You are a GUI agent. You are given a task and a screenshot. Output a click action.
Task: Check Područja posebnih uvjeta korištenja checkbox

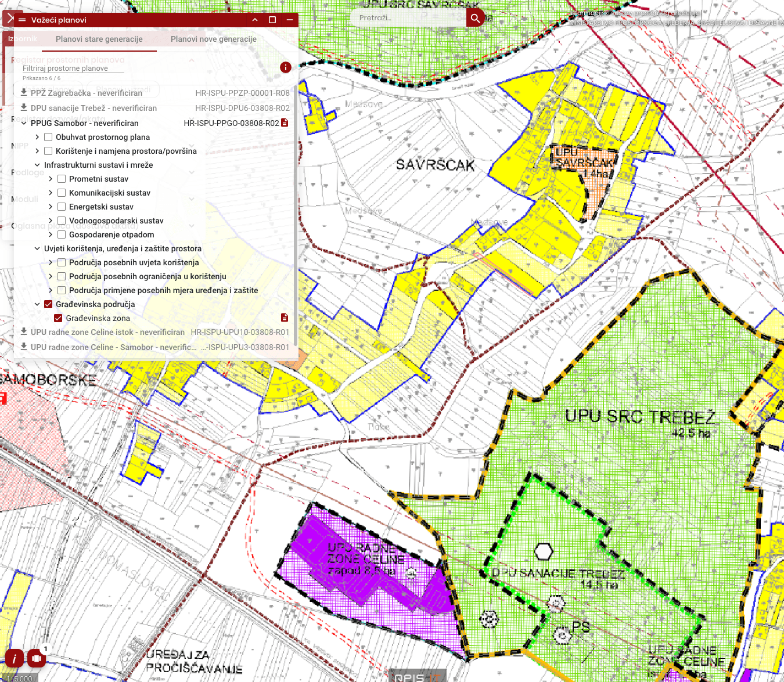point(62,262)
